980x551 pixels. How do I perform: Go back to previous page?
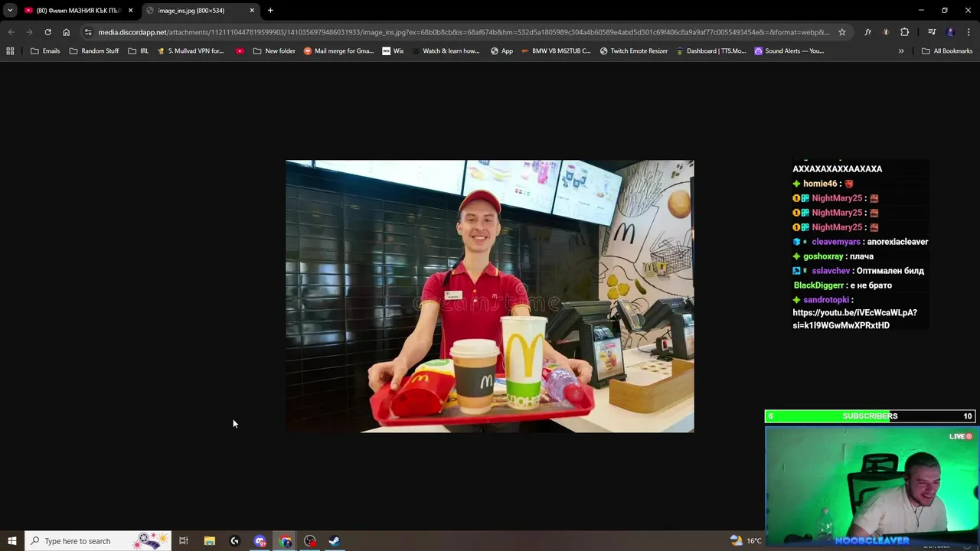(x=11, y=32)
